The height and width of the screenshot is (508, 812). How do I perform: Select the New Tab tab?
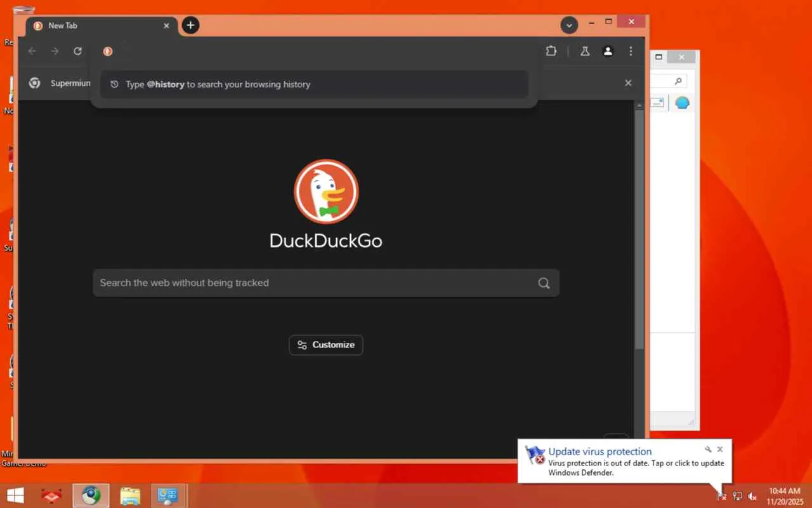tap(101, 26)
